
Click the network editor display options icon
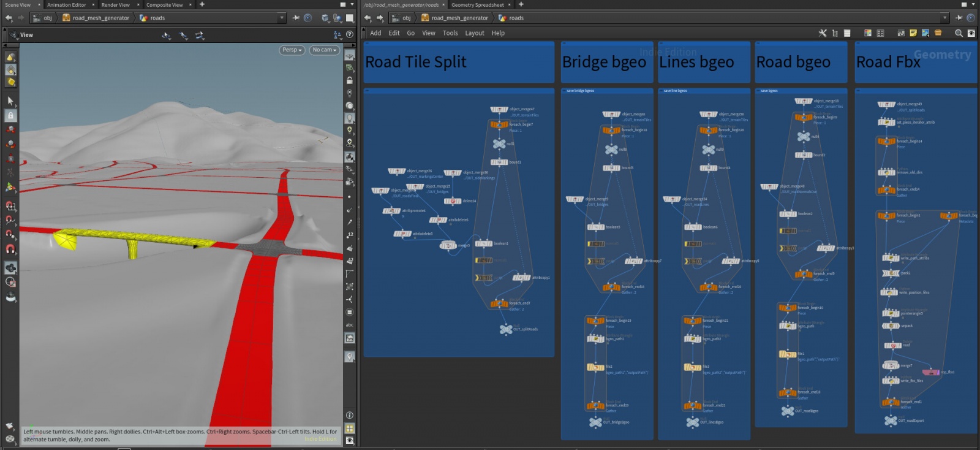point(971,33)
